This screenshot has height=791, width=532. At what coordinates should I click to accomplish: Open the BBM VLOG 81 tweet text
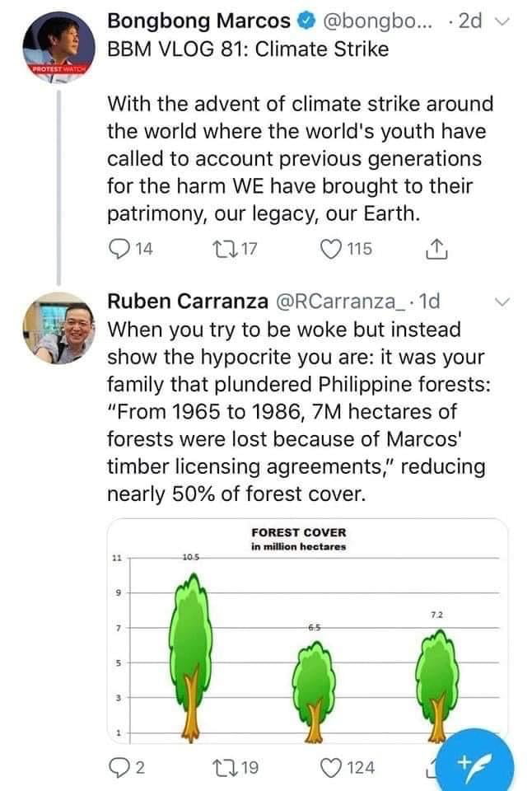301,157
